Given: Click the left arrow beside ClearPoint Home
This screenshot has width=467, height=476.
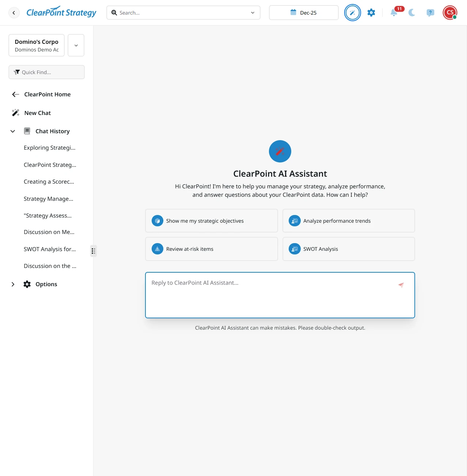Looking at the screenshot, I should click(15, 95).
